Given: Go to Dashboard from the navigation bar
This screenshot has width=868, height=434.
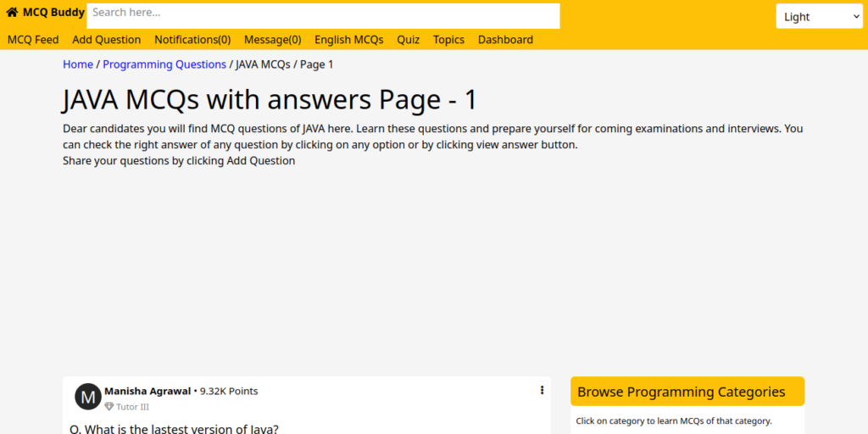Looking at the screenshot, I should pyautogui.click(x=505, y=40).
